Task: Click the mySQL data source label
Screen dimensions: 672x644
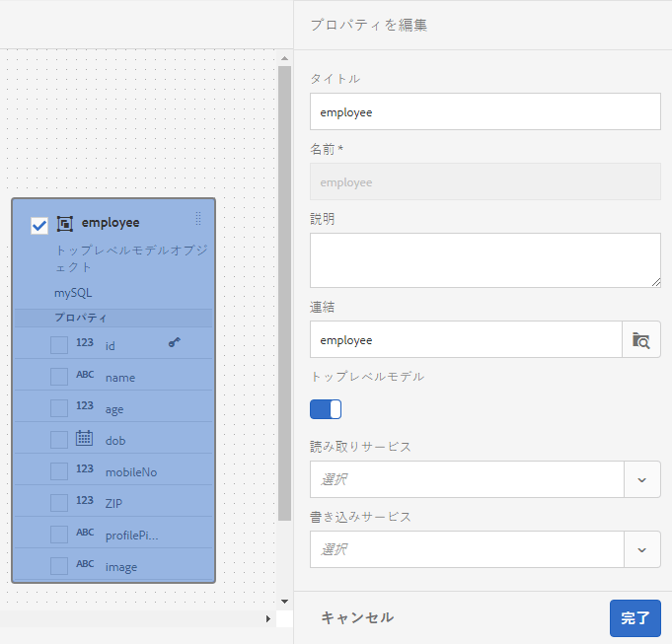Action: click(73, 293)
